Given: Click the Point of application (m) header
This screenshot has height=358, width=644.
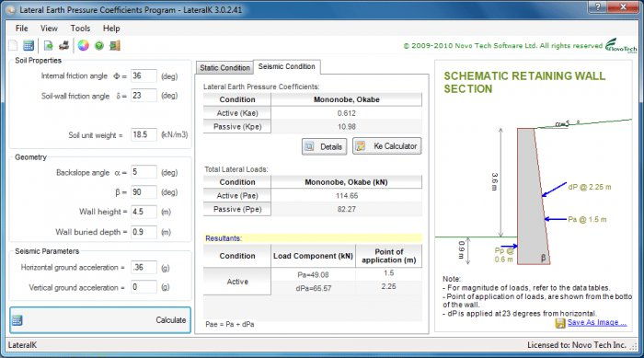Looking at the screenshot, I should 388,256.
